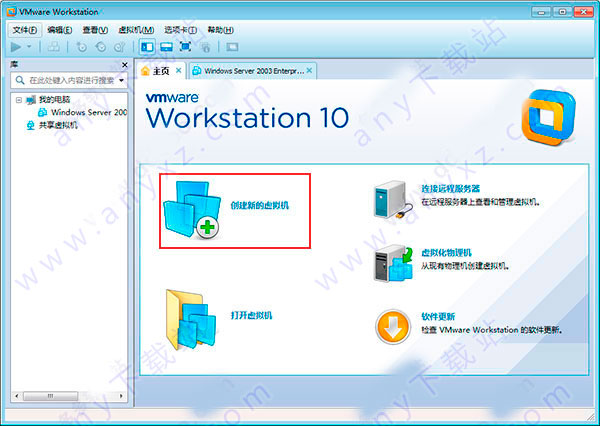The image size is (600, 426).
Task: Open the 选项卡(T) menu
Action: (180, 30)
